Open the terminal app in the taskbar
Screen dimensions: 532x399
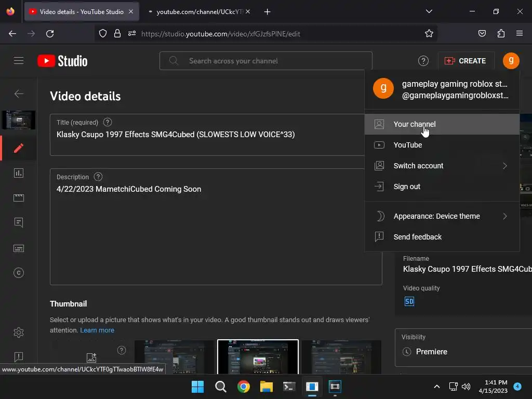click(289, 387)
